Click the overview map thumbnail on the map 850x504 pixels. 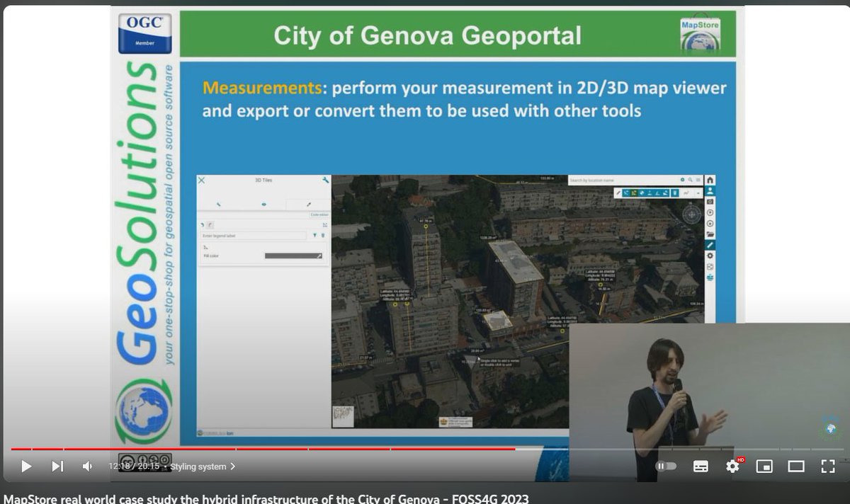click(343, 416)
